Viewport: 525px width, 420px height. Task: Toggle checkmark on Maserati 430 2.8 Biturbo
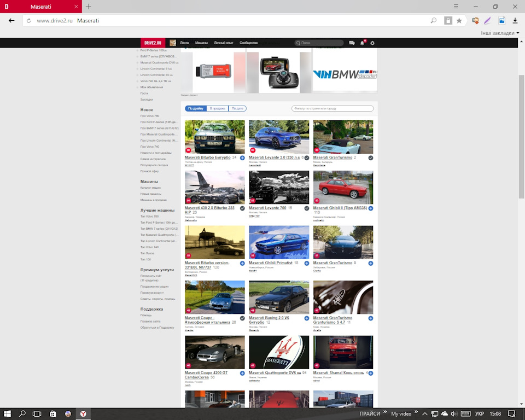pos(242,208)
